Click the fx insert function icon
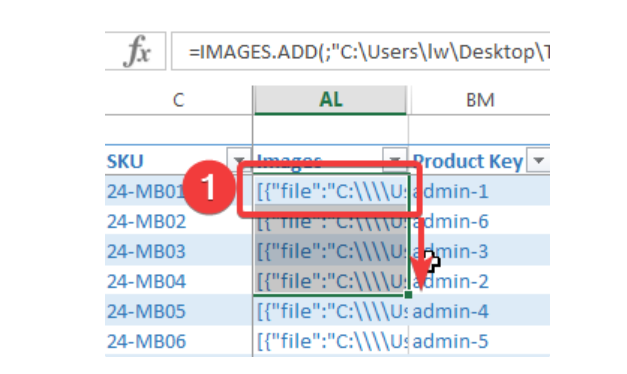This screenshot has height=374, width=627. (x=136, y=51)
